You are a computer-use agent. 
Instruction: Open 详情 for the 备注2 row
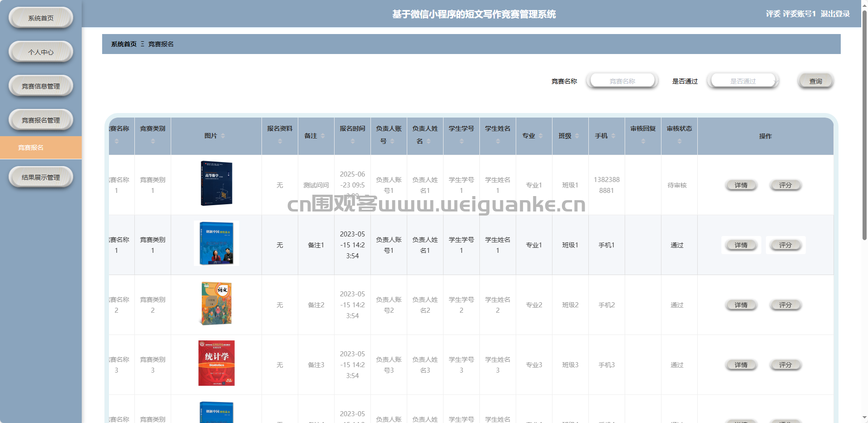741,305
